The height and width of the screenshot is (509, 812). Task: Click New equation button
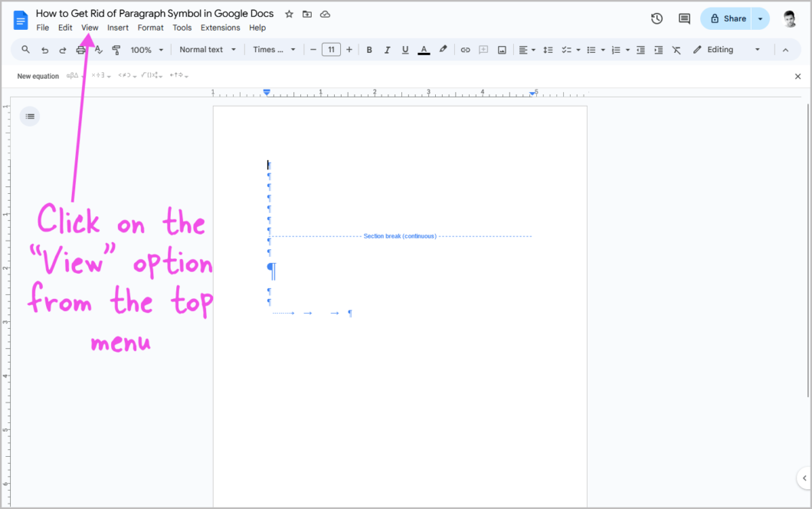[x=38, y=76]
